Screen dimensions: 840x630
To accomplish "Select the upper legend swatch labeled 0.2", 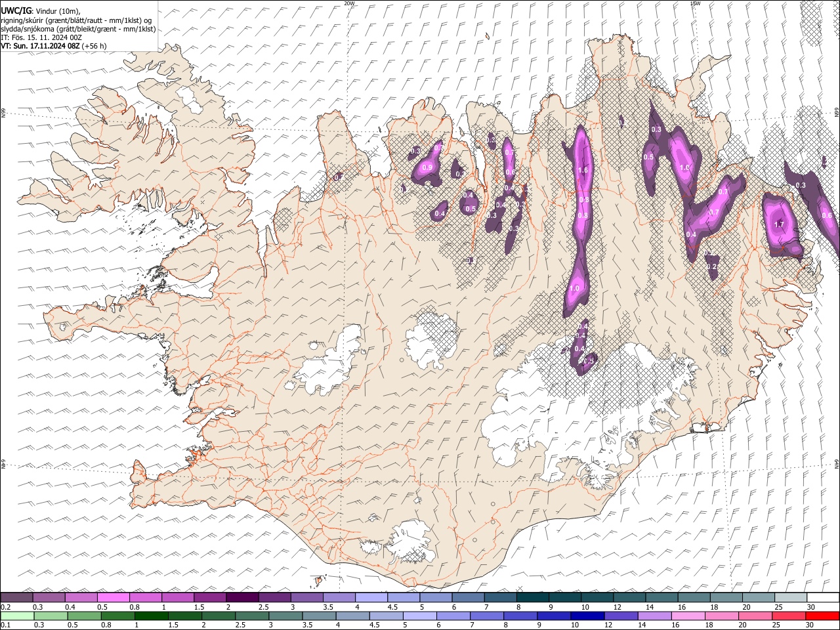I will 16,597.
